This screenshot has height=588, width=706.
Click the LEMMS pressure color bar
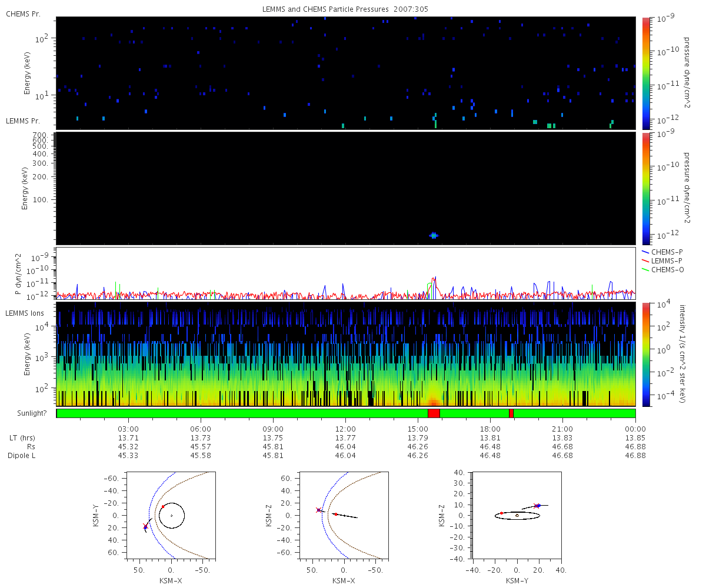pyautogui.click(x=646, y=188)
